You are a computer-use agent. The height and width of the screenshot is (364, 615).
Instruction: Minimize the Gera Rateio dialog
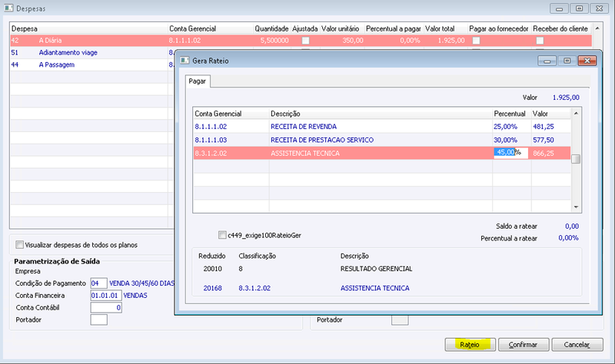point(547,61)
